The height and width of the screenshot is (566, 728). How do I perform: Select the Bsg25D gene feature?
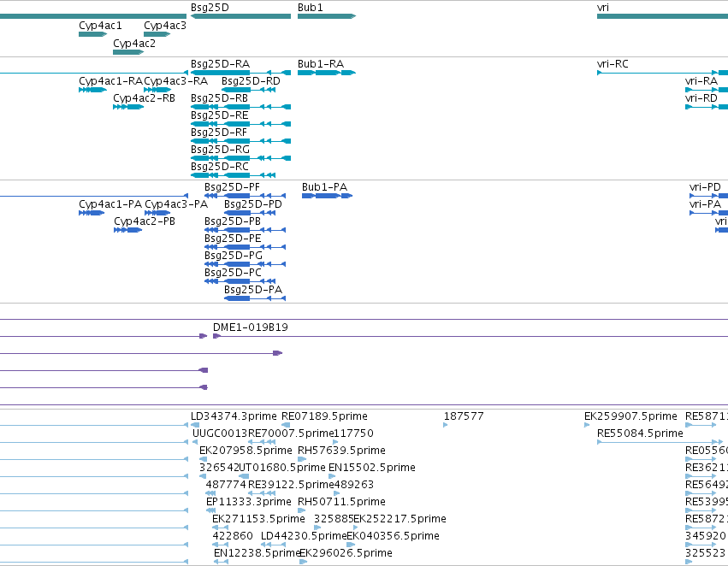[240, 16]
